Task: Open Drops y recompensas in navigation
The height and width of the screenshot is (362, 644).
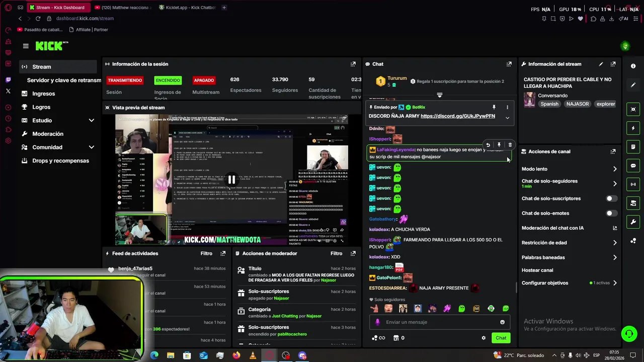Action: point(58,161)
